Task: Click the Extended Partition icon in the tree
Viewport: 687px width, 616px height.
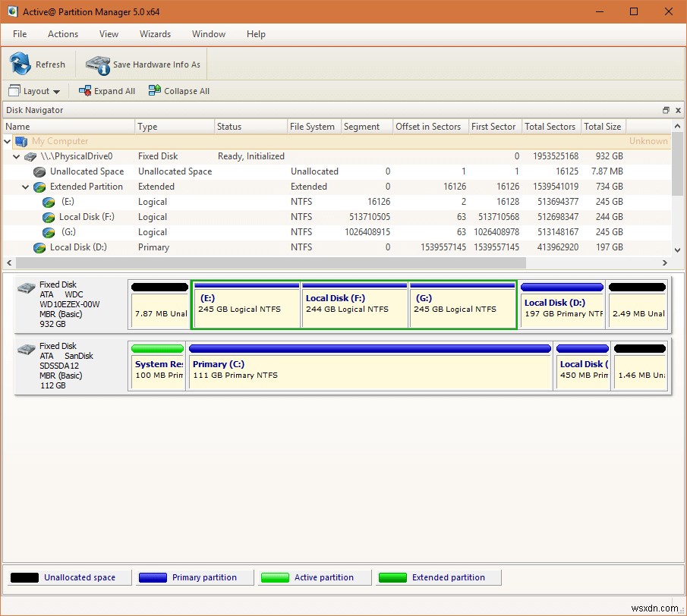Action: (39, 187)
